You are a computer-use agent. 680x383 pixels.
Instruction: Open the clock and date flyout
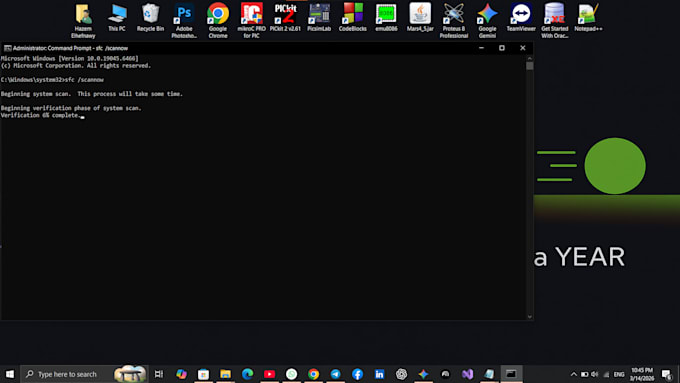[x=642, y=374]
